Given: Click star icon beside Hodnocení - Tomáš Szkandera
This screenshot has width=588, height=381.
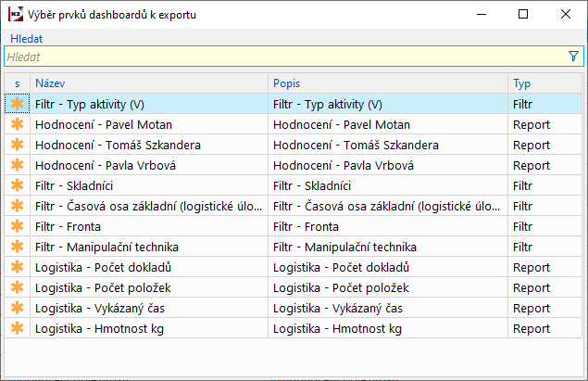Looking at the screenshot, I should (x=17, y=145).
